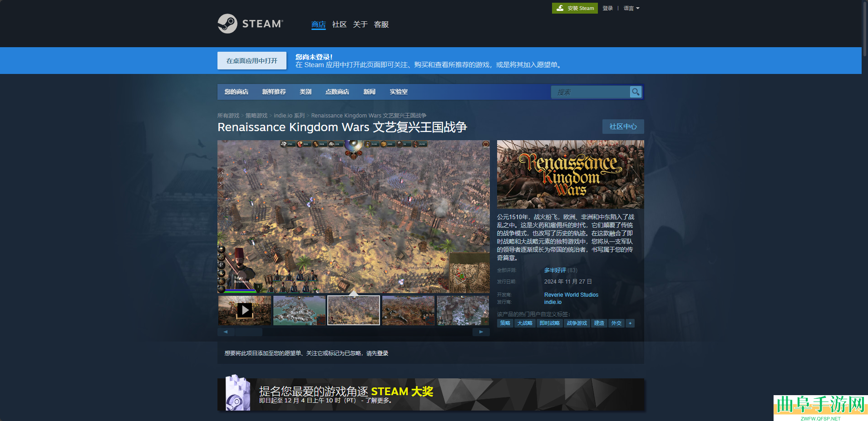Click the 策略 tag
The height and width of the screenshot is (421, 868).
point(505,323)
